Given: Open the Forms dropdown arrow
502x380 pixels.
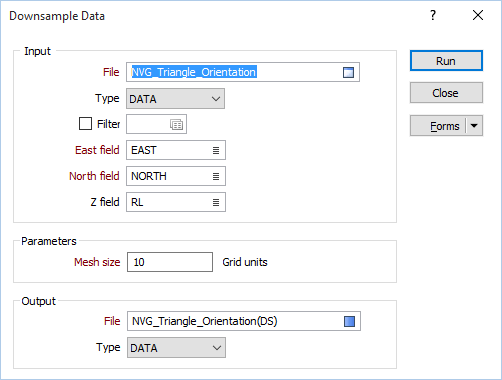Looking at the screenshot, I should 474,126.
